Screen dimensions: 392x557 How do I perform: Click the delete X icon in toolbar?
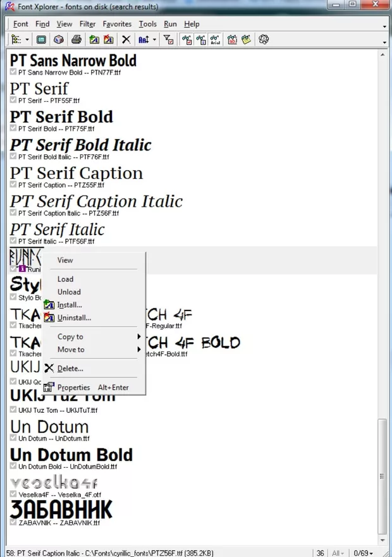coord(126,39)
